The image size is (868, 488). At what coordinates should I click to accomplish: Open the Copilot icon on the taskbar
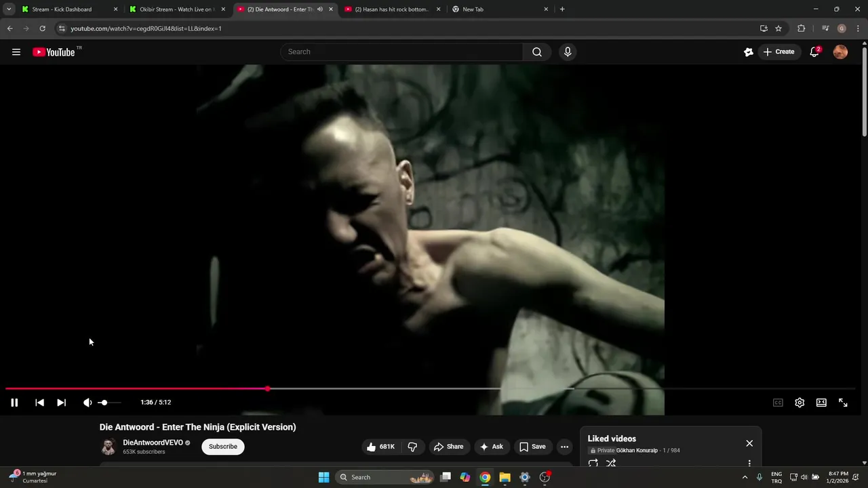[465, 477]
